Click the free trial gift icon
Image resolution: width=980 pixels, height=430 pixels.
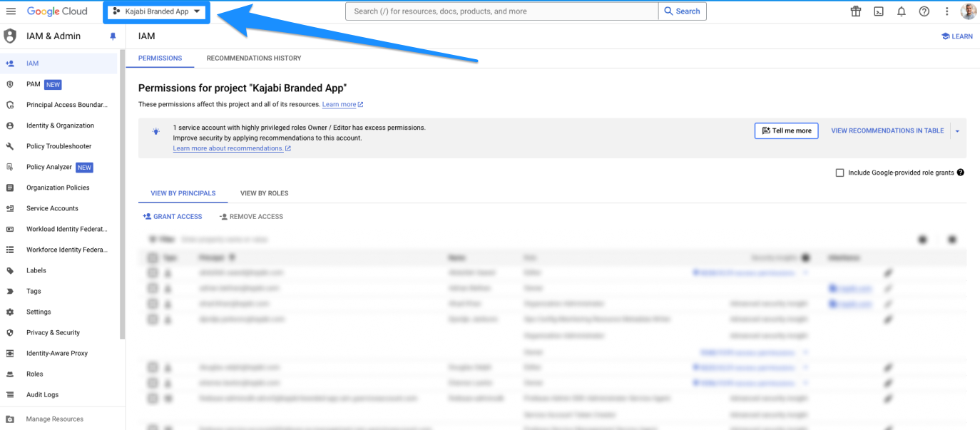pos(855,11)
